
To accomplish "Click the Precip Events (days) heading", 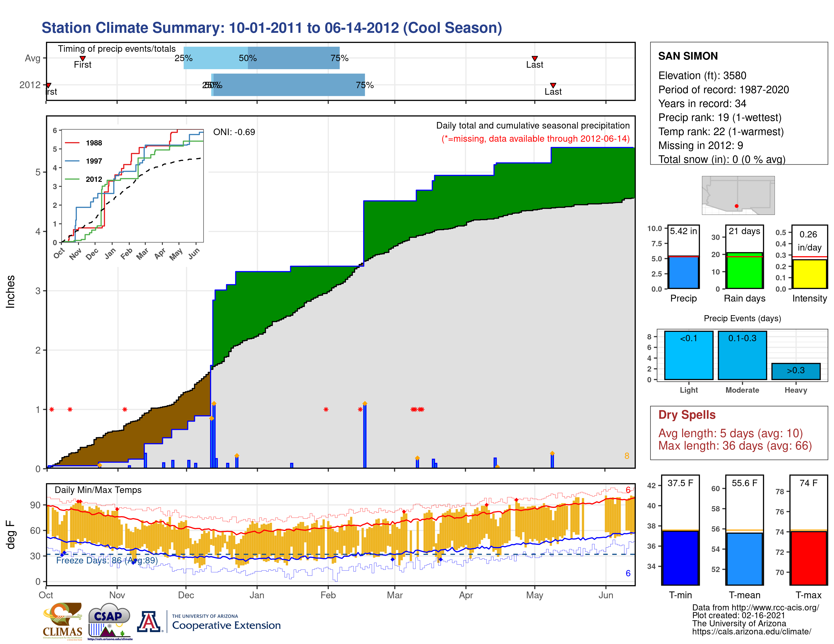I will tap(742, 318).
